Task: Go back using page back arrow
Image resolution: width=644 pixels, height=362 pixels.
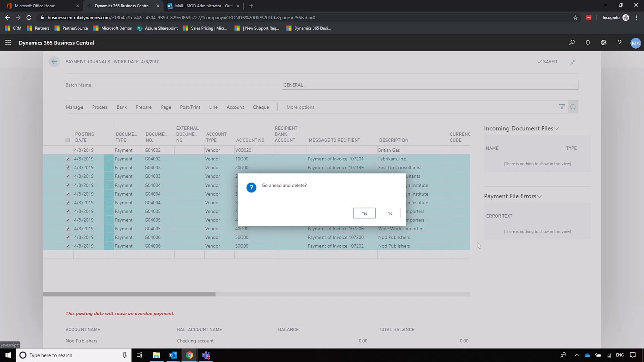Action: pos(54,62)
